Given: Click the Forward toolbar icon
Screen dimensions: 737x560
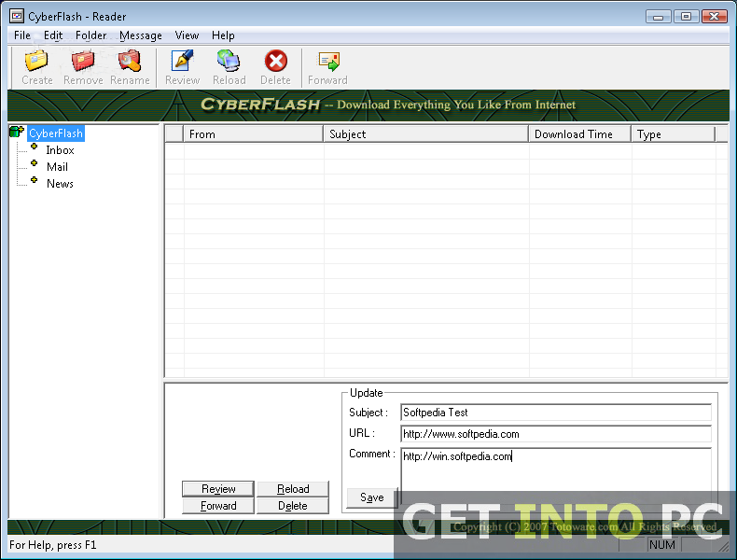Looking at the screenshot, I should click(x=328, y=61).
